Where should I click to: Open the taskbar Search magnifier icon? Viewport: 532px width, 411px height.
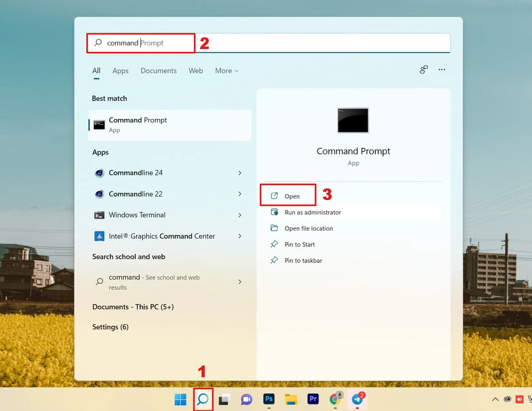(203, 399)
